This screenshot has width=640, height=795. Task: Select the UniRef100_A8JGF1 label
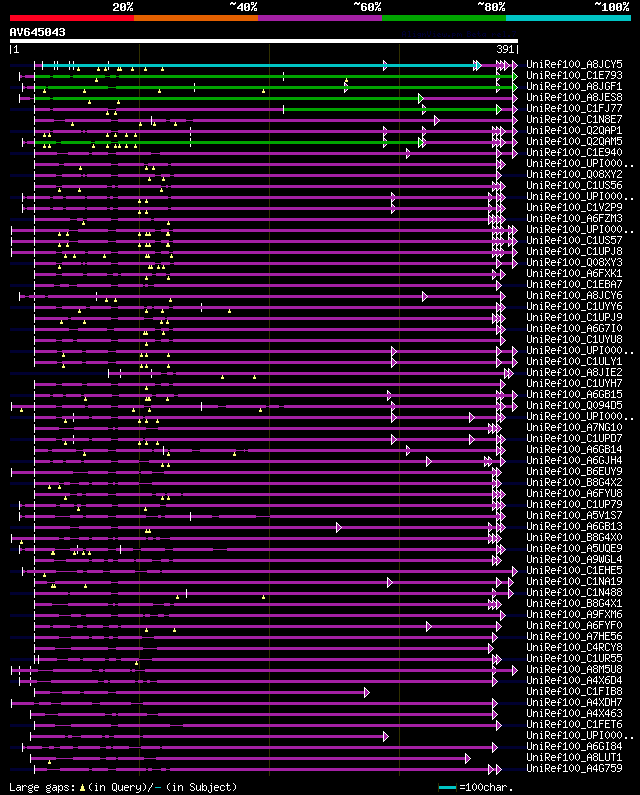[574, 86]
